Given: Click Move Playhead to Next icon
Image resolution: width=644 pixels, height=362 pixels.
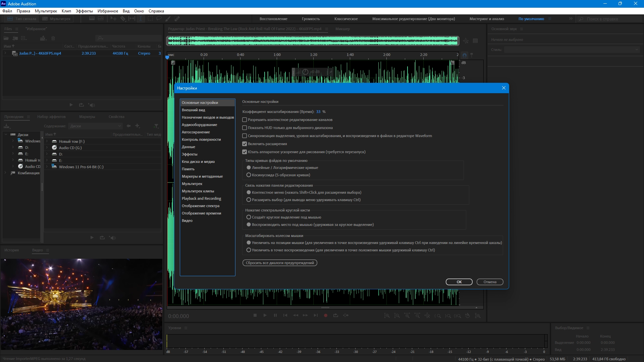Looking at the screenshot, I should point(315,315).
